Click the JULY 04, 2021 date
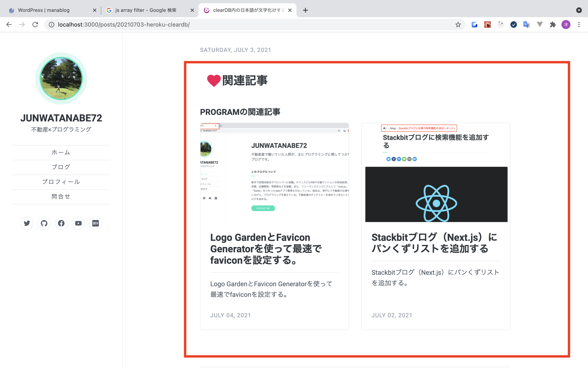588x368 pixels. point(230,315)
